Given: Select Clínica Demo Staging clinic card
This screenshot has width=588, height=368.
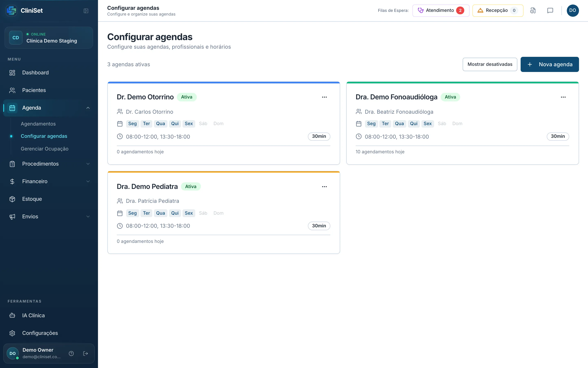Looking at the screenshot, I should pos(49,38).
